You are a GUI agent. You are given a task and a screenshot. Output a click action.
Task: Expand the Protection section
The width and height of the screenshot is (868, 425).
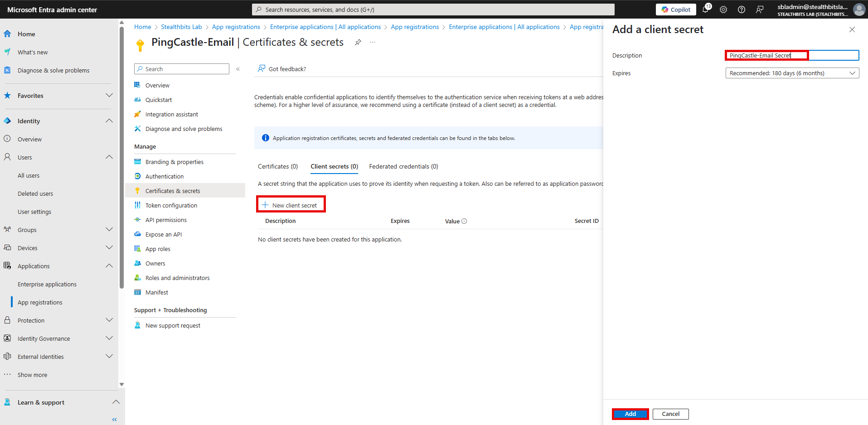click(x=109, y=320)
